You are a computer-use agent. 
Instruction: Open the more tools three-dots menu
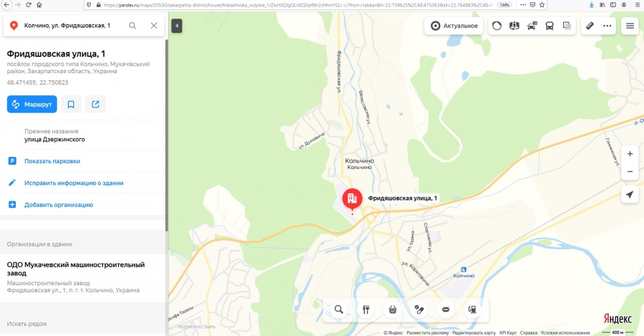[607, 26]
